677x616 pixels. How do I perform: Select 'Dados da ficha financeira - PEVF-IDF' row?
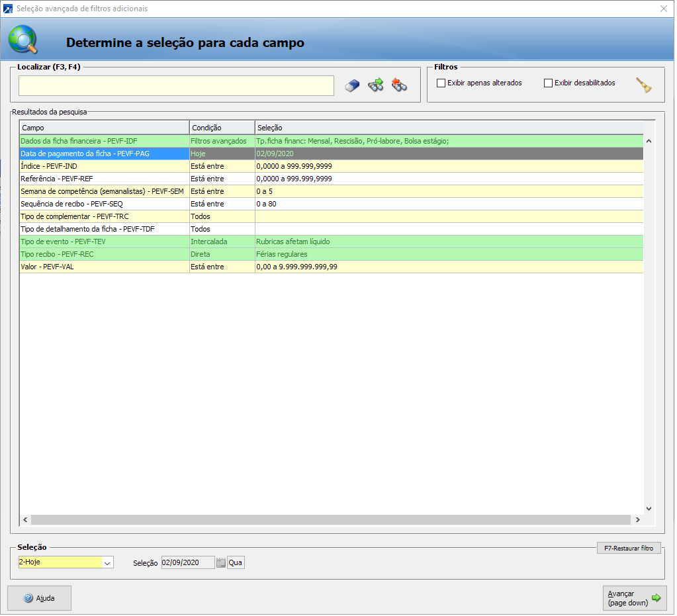click(x=104, y=141)
